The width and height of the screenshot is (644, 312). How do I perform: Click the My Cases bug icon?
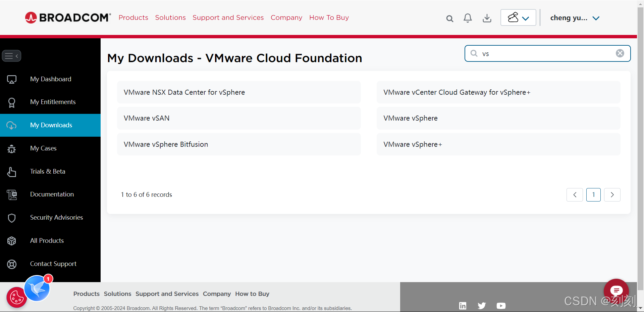[x=12, y=148]
